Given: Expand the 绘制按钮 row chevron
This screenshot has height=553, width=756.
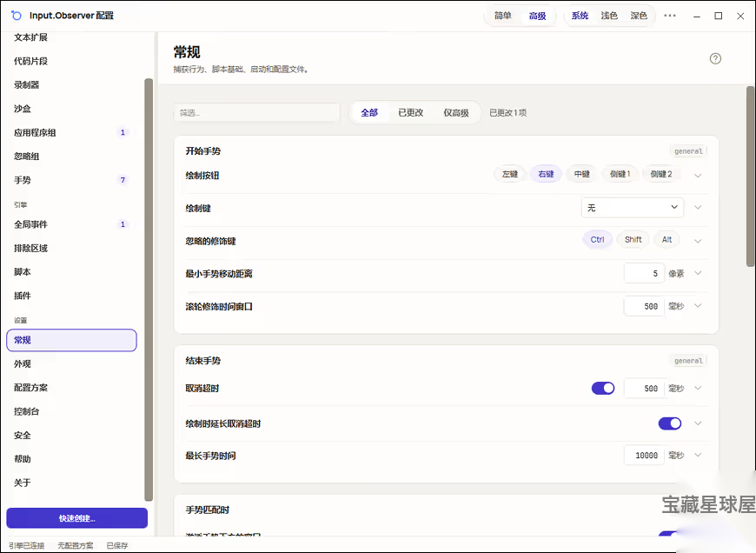Looking at the screenshot, I should 698,175.
